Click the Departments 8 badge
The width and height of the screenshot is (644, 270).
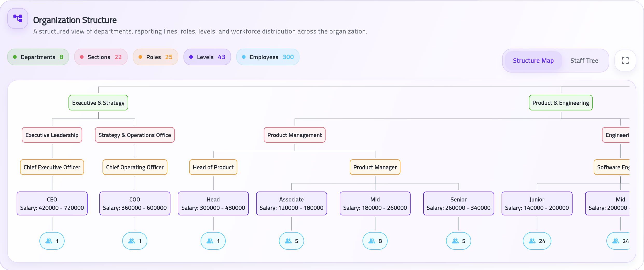pyautogui.click(x=38, y=57)
